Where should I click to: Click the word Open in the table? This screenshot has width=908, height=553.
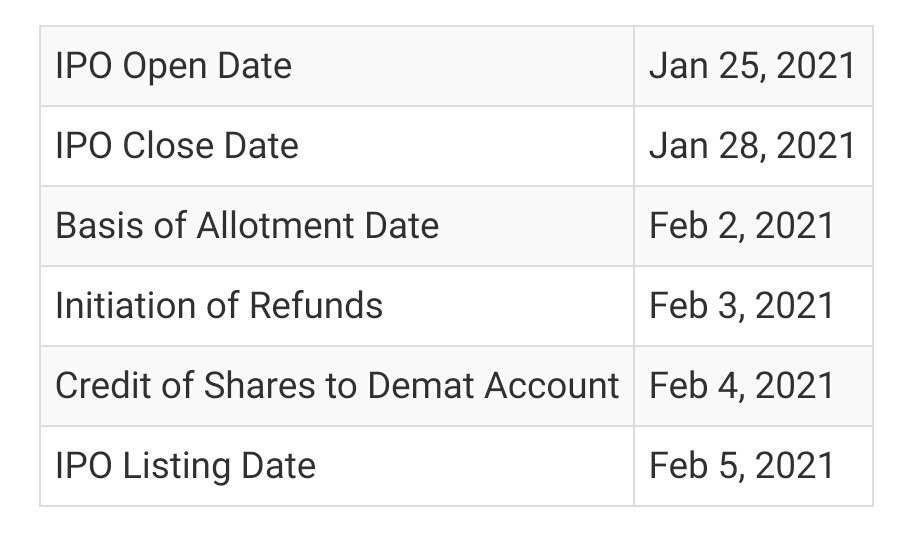tap(166, 67)
